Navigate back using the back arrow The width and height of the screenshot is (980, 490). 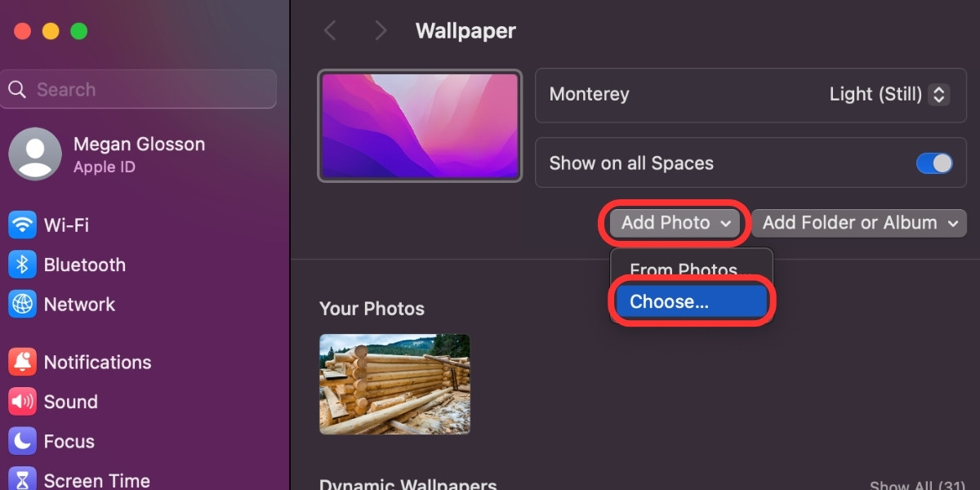coord(330,30)
